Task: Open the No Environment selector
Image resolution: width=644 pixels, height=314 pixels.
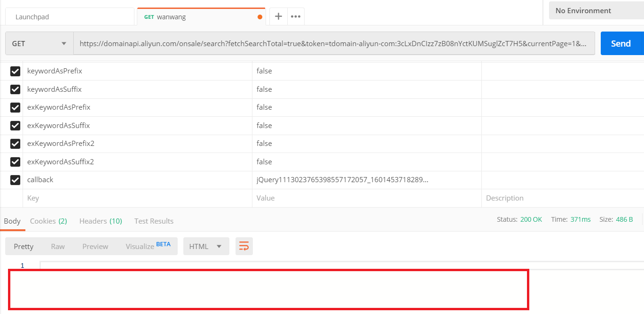Action: pyautogui.click(x=596, y=10)
